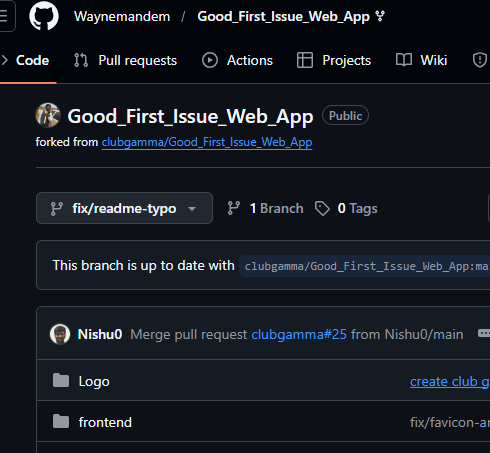Open Good_First_Issue_Web_App in the top breadcrumb
The width and height of the screenshot is (490, 453).
pos(283,16)
